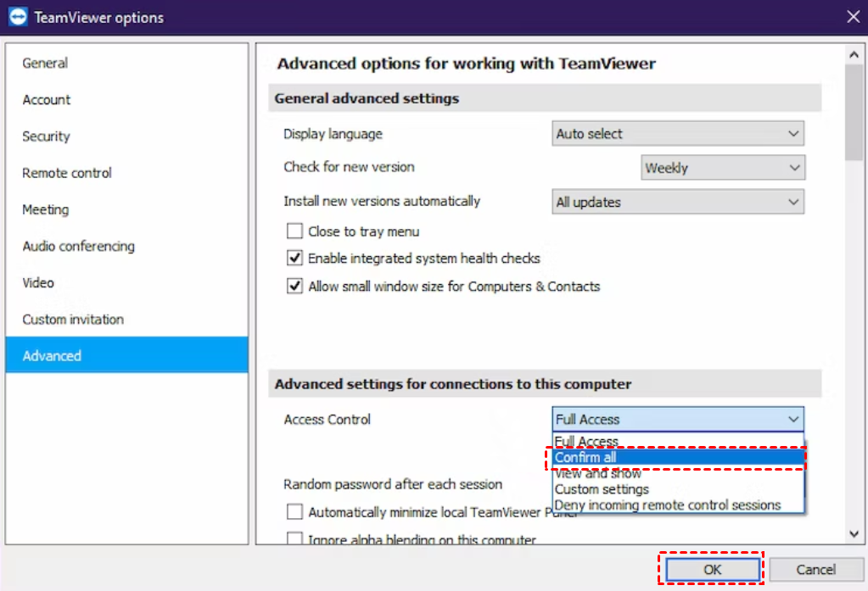Expand the Display language dropdown
The width and height of the screenshot is (868, 591).
point(678,133)
